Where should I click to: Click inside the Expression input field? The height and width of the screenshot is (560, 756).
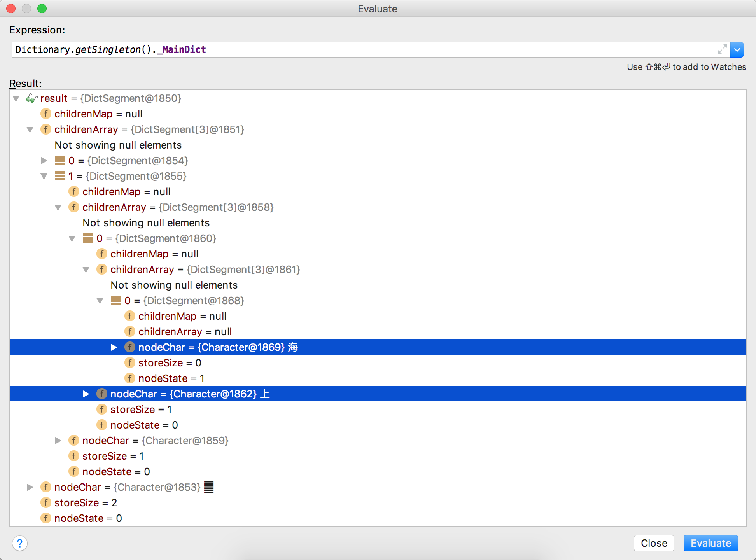click(350, 50)
